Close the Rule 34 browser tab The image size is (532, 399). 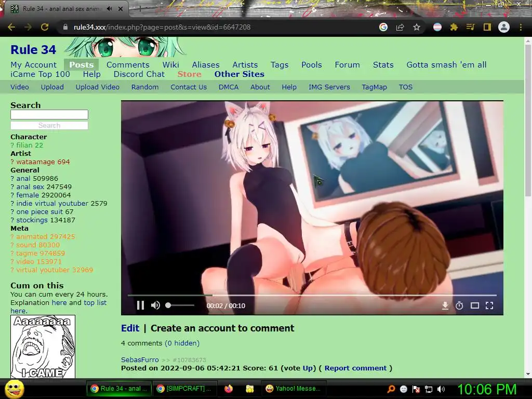pos(121,9)
